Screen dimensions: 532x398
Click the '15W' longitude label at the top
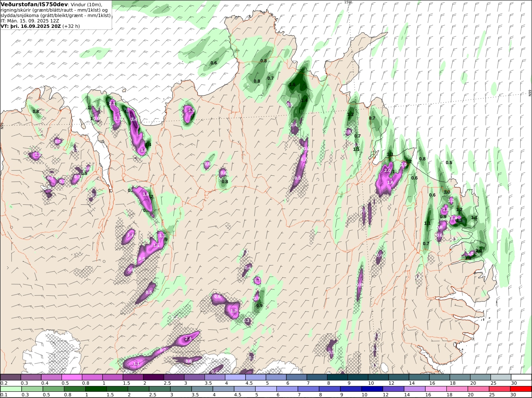click(348, 2)
